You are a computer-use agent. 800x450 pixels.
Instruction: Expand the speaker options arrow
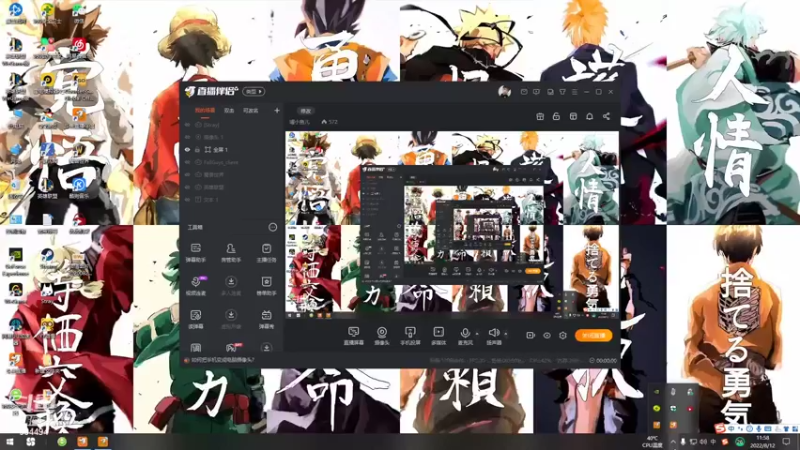(506, 334)
